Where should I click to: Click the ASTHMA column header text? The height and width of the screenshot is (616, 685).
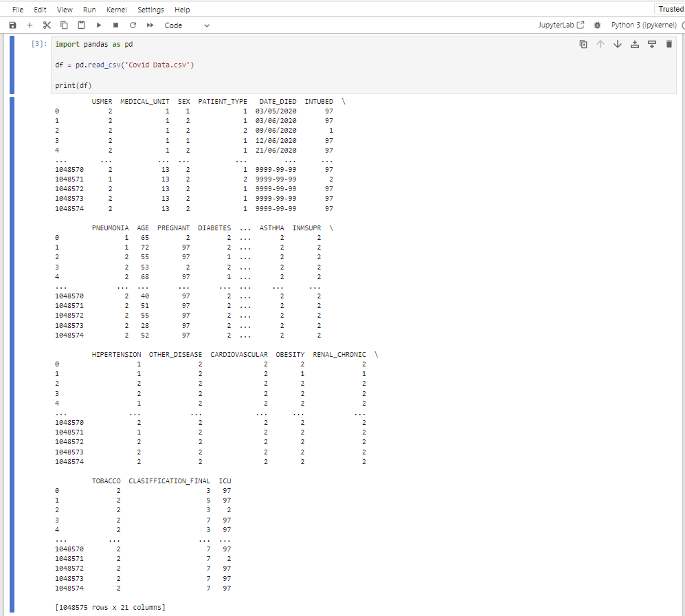coord(271,228)
